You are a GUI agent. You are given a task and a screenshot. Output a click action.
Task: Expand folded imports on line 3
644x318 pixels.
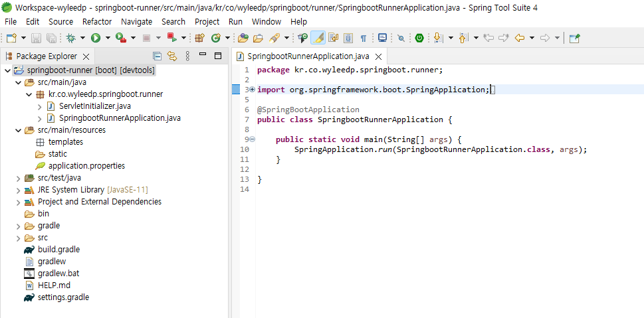pyautogui.click(x=252, y=90)
